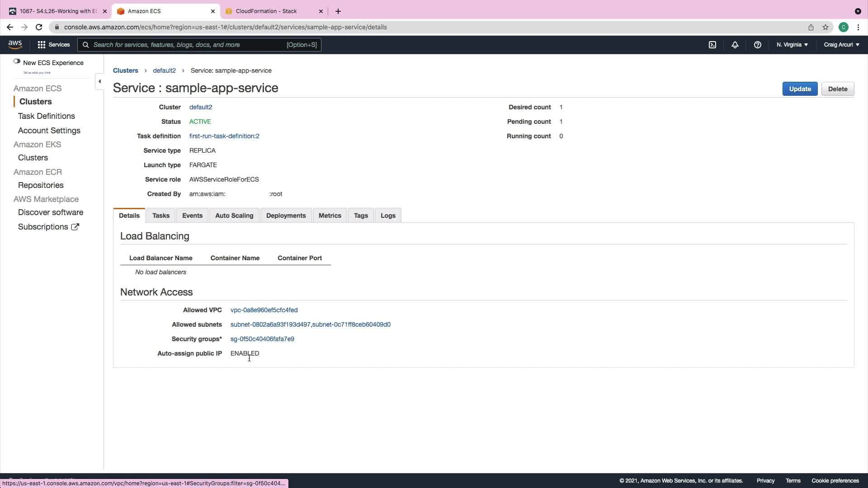
Task: Open security group sg-0f50c40406fafa7e9 link
Action: [262, 339]
